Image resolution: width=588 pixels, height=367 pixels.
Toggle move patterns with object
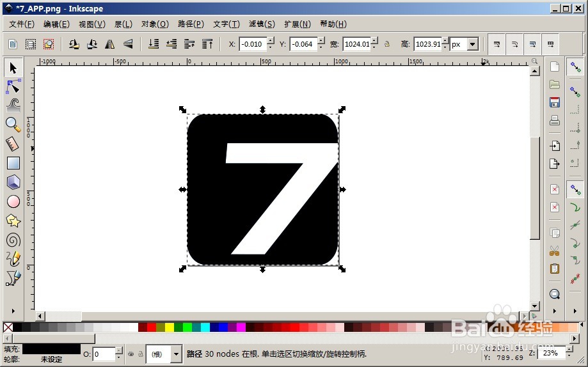(550, 44)
